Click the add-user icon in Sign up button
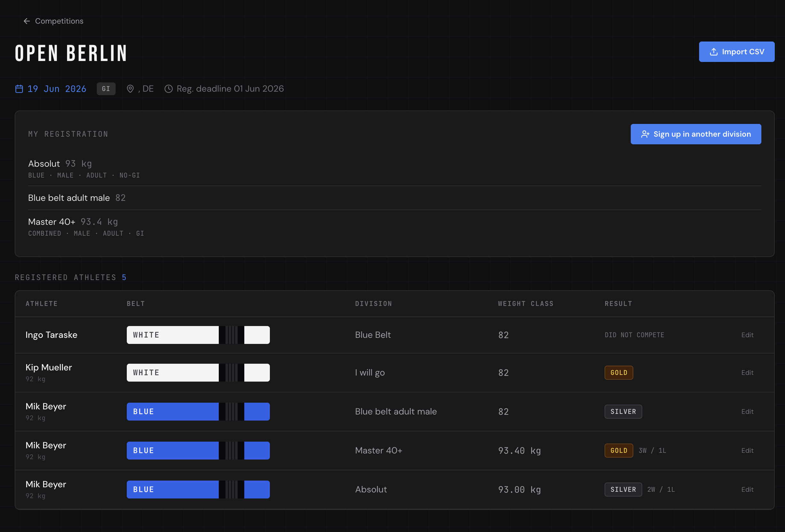 pyautogui.click(x=645, y=134)
